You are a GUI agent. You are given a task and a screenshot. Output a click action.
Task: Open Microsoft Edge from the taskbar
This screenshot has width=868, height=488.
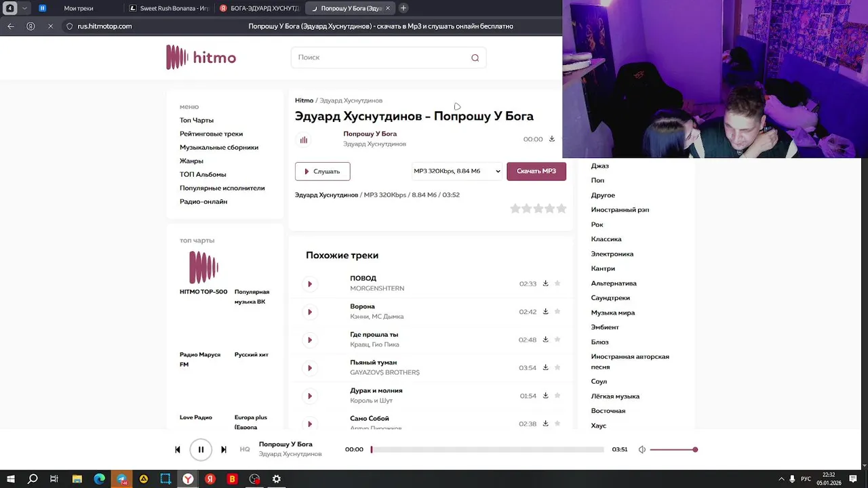click(x=99, y=479)
